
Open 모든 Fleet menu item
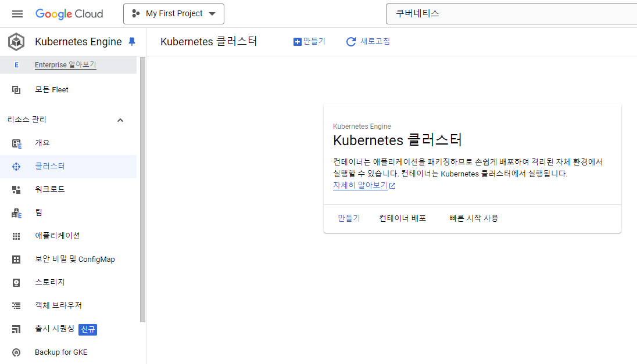52,89
